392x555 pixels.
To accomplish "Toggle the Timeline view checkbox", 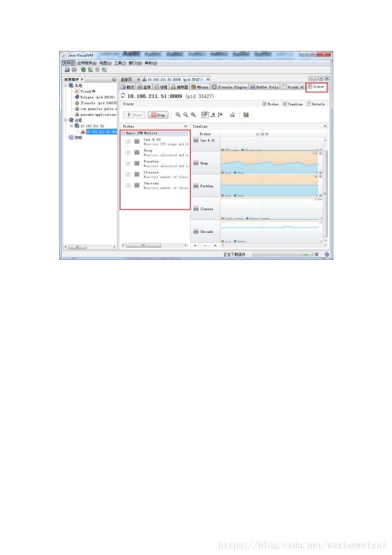I will pyautogui.click(x=285, y=104).
